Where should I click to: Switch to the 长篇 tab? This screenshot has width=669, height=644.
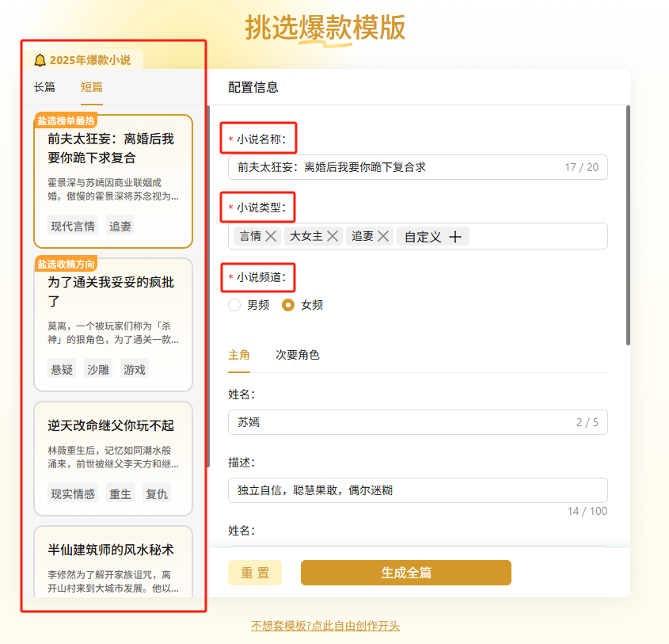click(44, 87)
